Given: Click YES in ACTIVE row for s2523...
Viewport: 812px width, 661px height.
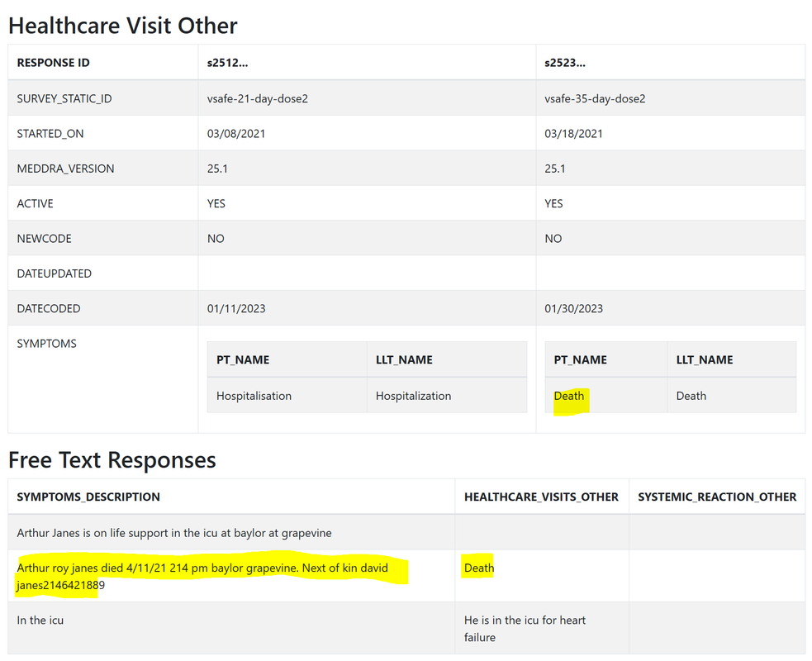Looking at the screenshot, I should click(553, 203).
